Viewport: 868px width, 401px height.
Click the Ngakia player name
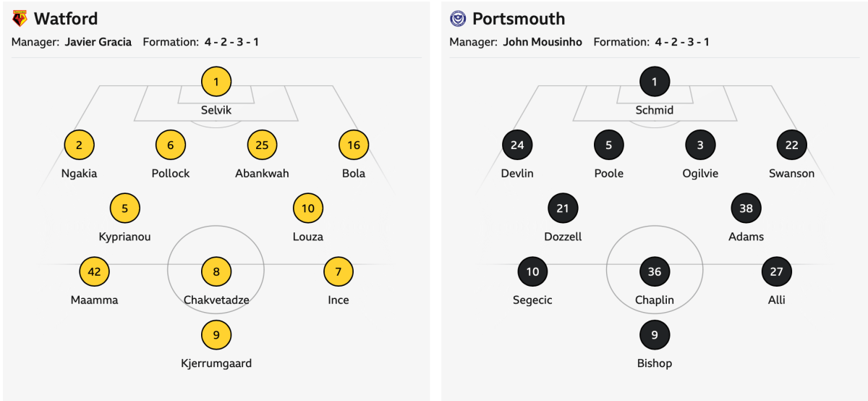click(80, 174)
